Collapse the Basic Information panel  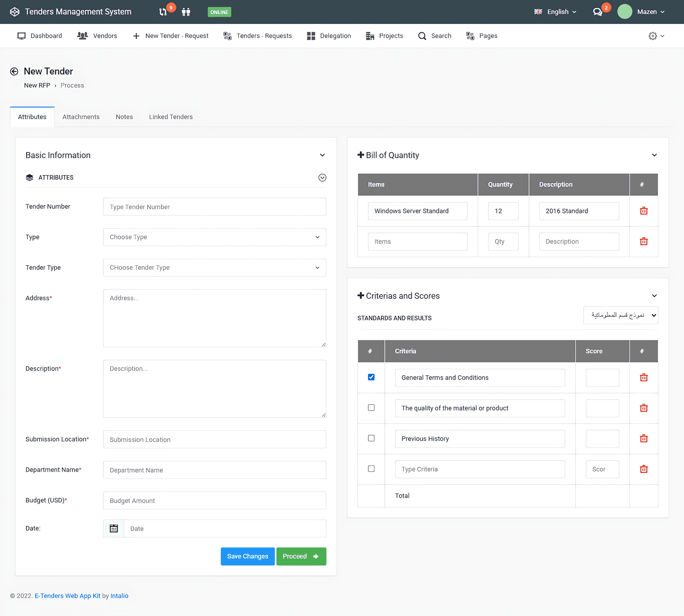click(322, 155)
